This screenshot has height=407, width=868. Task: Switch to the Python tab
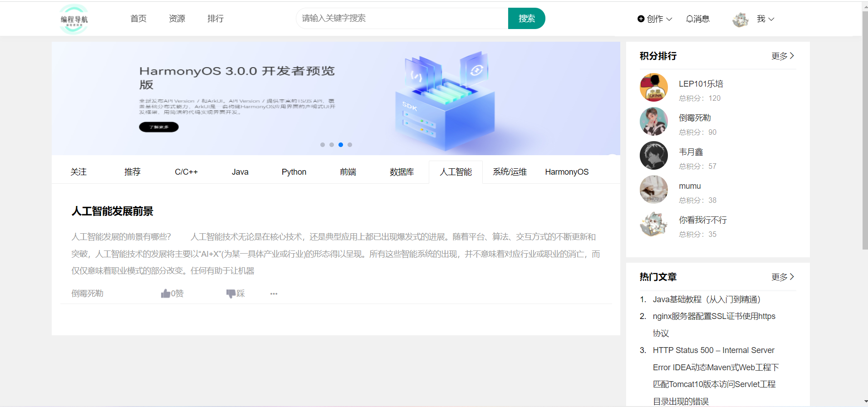point(294,172)
